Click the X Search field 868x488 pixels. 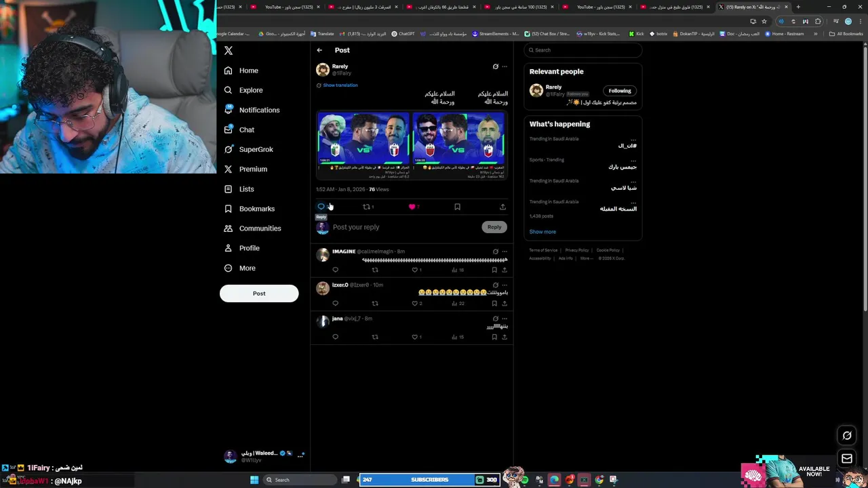pyautogui.click(x=583, y=50)
